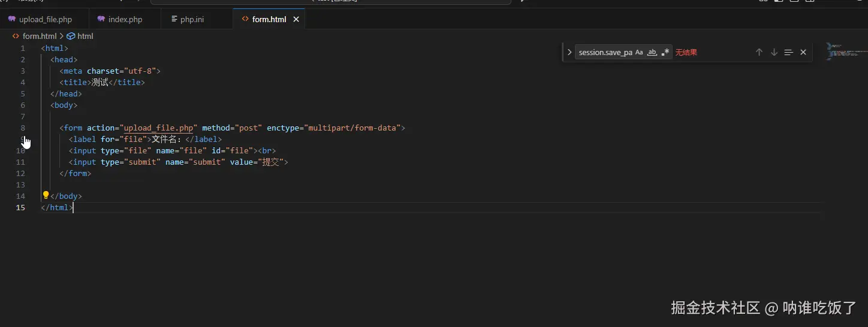This screenshot has width=868, height=327.
Task: Toggle match whole word option
Action: 652,52
